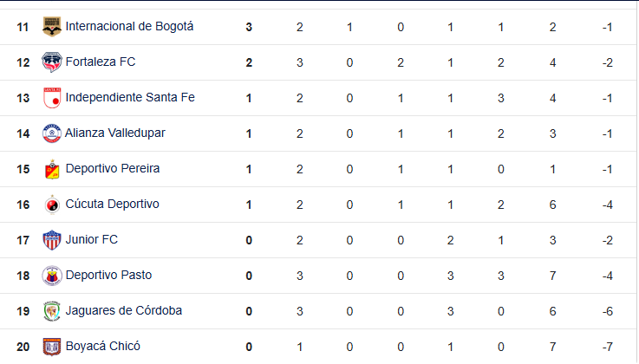The width and height of the screenshot is (639, 364).
Task: Select position number 20 in standings
Action: pos(23,347)
